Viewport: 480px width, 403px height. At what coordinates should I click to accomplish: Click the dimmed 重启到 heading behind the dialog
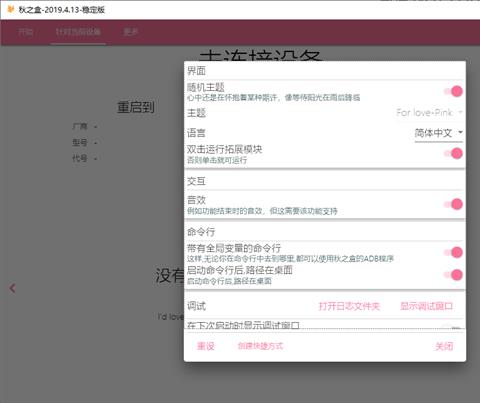[136, 107]
